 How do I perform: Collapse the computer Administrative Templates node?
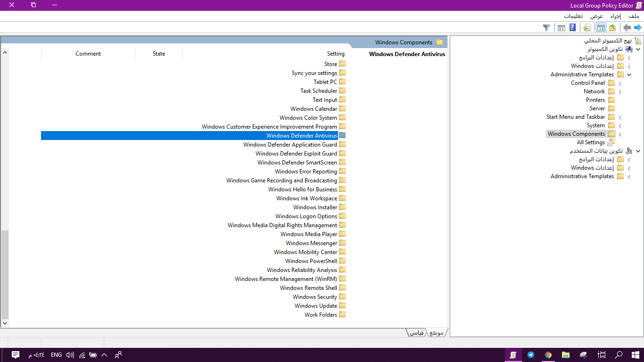[x=629, y=74]
